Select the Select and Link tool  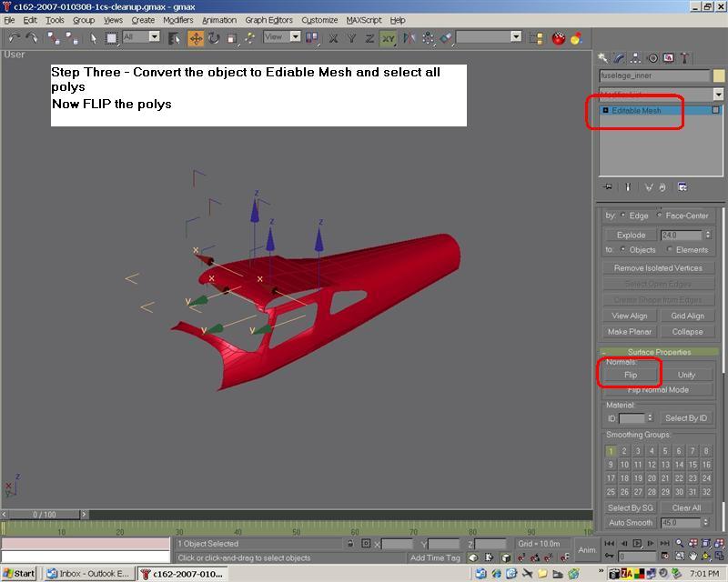tap(54, 38)
